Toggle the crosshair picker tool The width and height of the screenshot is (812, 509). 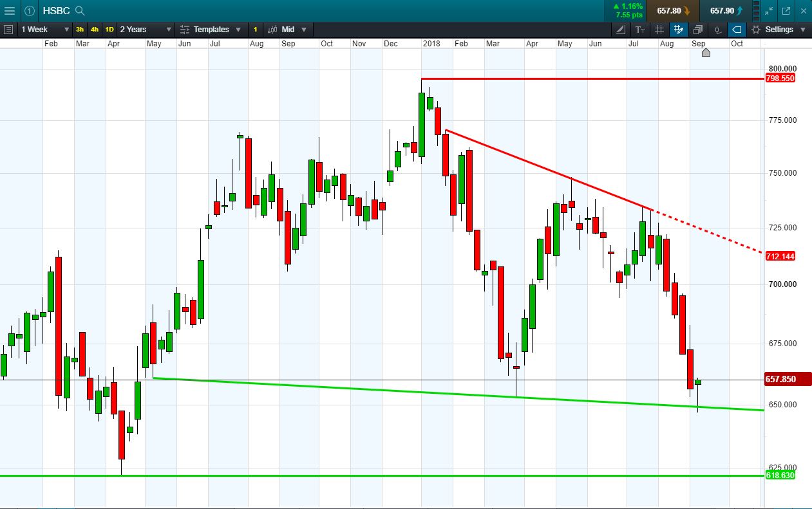679,30
